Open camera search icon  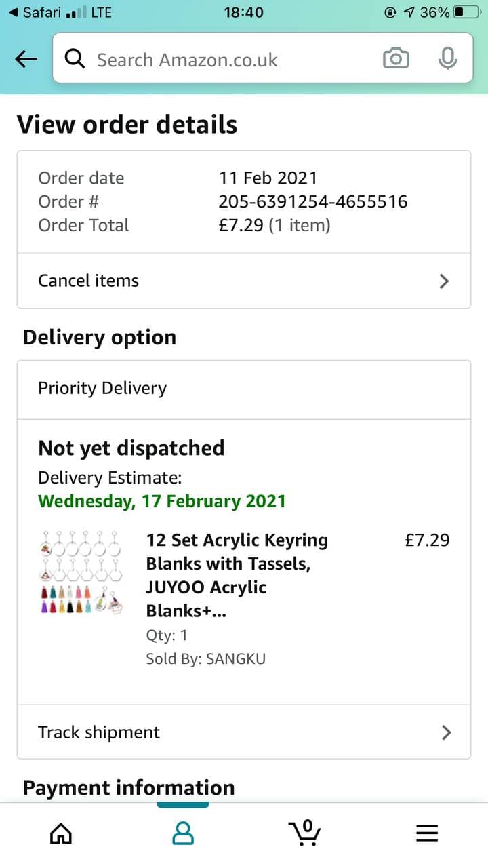pos(396,60)
